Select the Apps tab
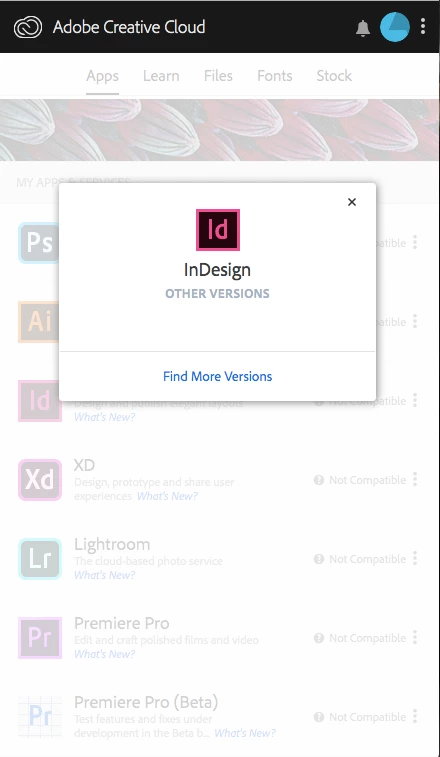440x757 pixels. coord(102,76)
